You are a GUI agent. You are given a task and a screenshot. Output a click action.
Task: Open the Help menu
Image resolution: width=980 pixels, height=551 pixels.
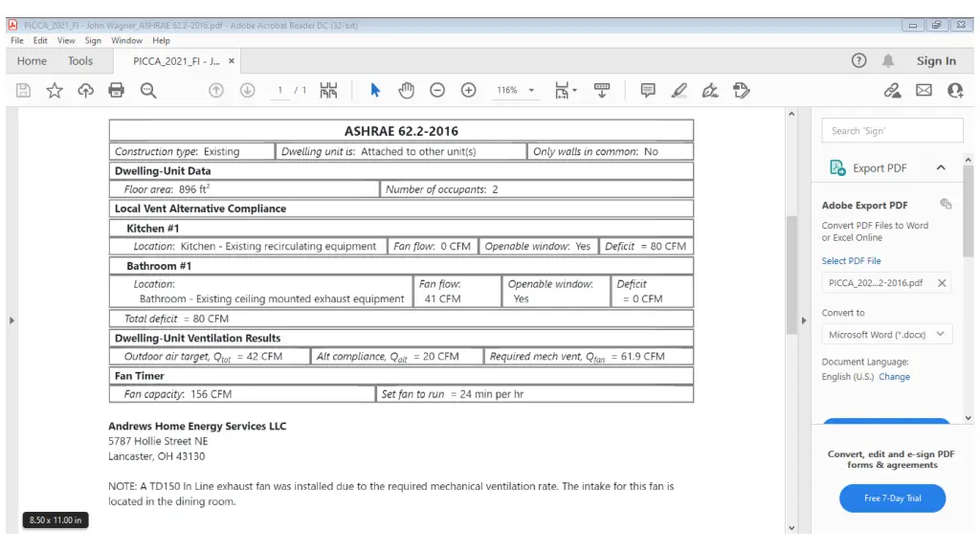(161, 40)
